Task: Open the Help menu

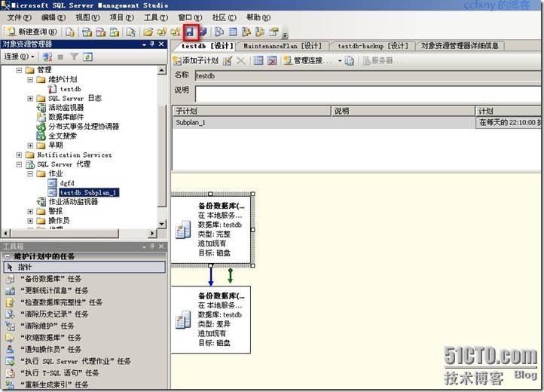Action: coord(258,17)
